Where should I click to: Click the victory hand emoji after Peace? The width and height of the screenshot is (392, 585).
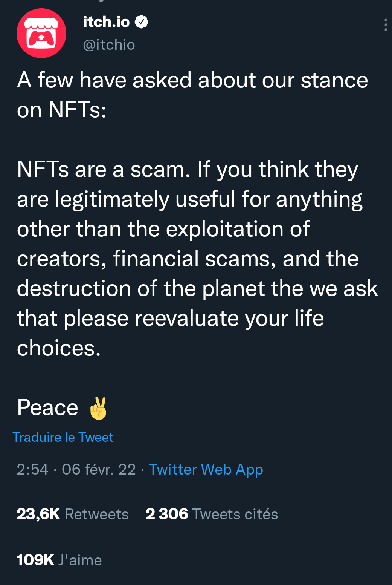[x=98, y=408]
